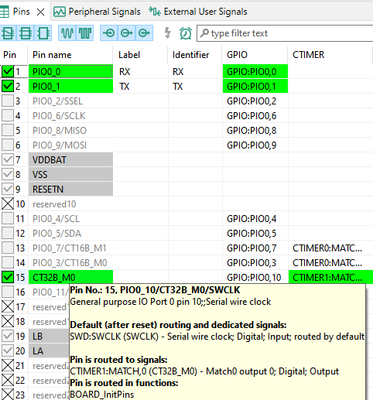Toggle the analog sine wave filter icon

coord(67,33)
